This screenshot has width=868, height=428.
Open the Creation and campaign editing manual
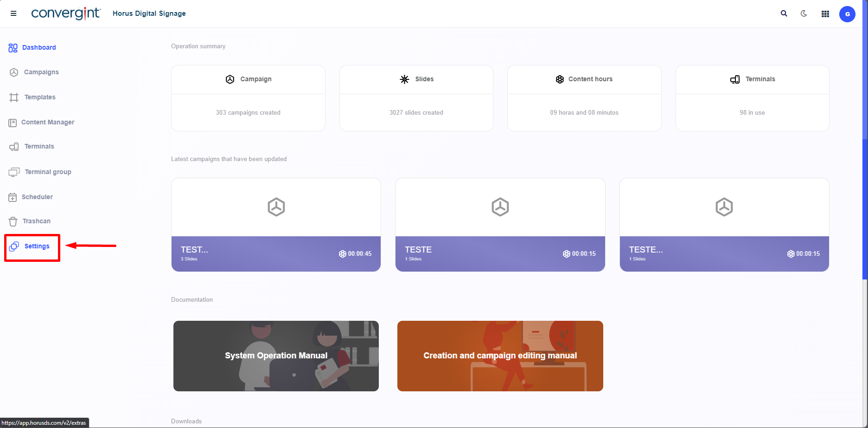point(500,356)
